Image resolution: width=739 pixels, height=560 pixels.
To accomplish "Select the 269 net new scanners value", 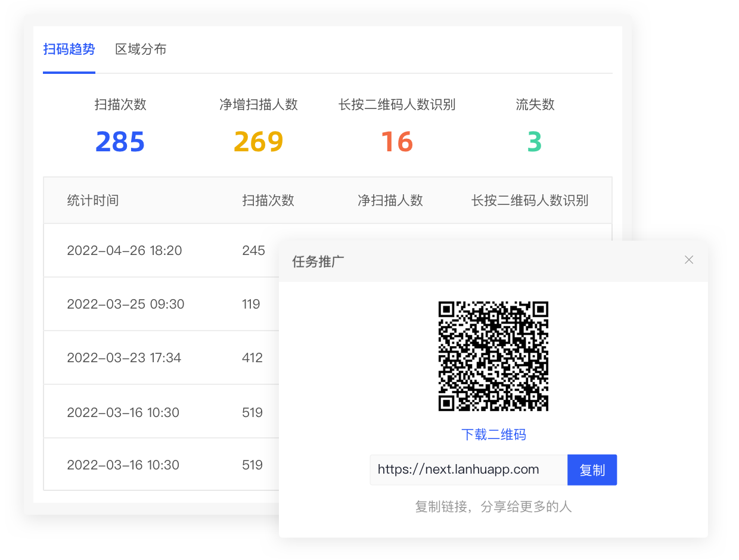I will coord(259,142).
